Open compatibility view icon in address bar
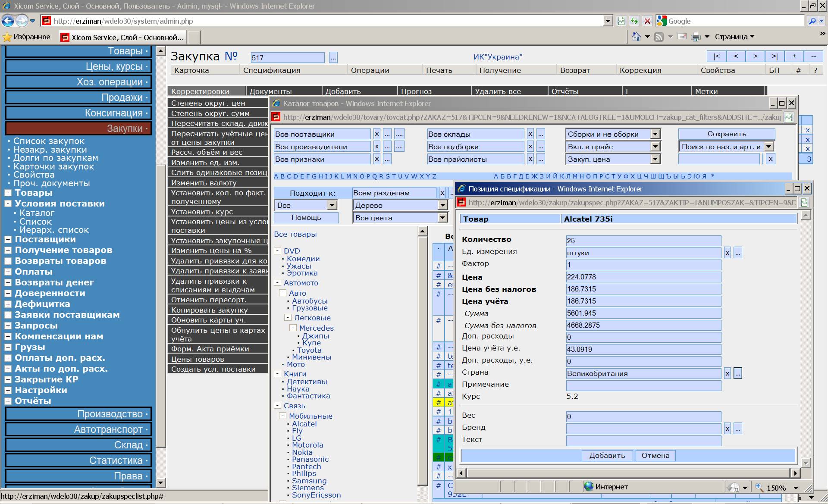828x504 pixels. pyautogui.click(x=621, y=21)
